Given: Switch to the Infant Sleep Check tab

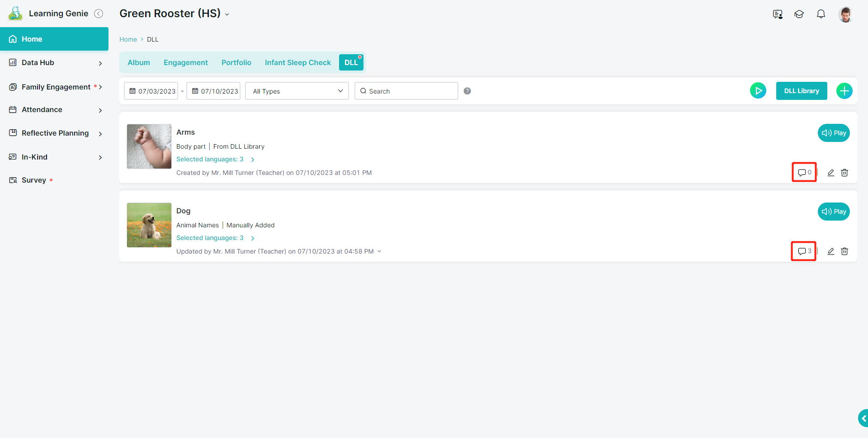Looking at the screenshot, I should click(x=297, y=62).
